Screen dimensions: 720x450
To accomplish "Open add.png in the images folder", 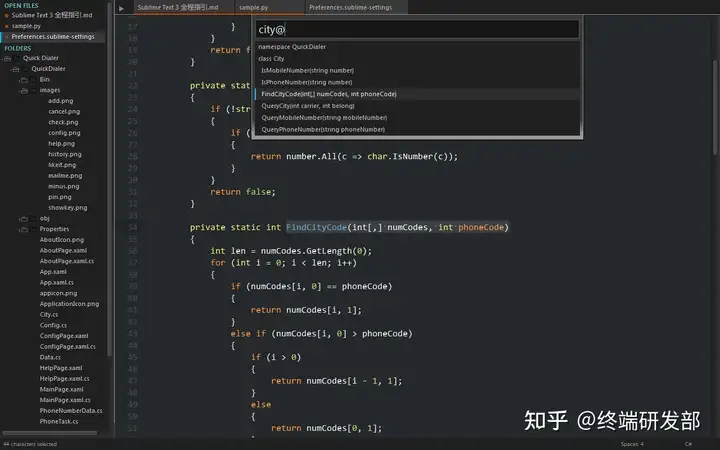I will [61, 101].
